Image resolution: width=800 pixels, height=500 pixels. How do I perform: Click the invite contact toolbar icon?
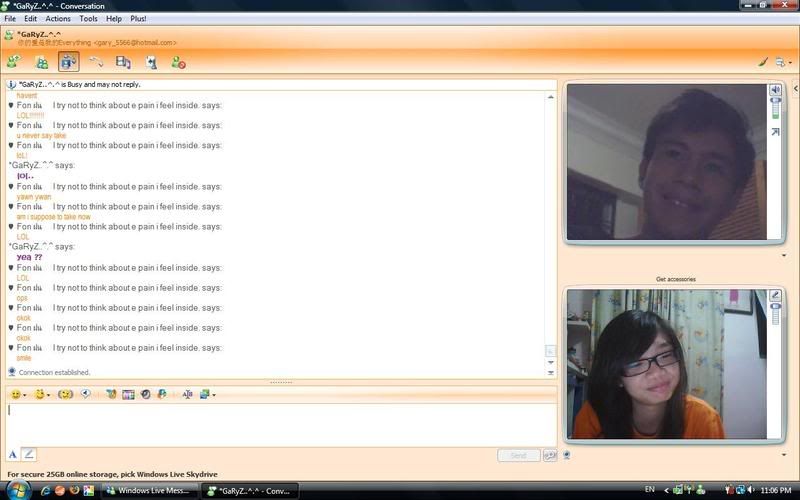[15, 62]
